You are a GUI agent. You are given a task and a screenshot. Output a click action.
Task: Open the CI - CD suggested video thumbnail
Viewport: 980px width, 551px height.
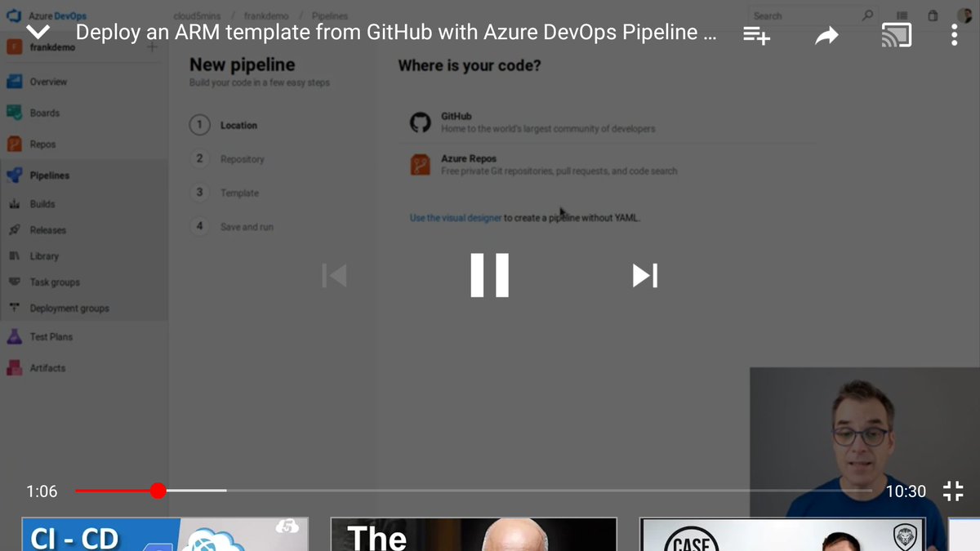coord(164,534)
